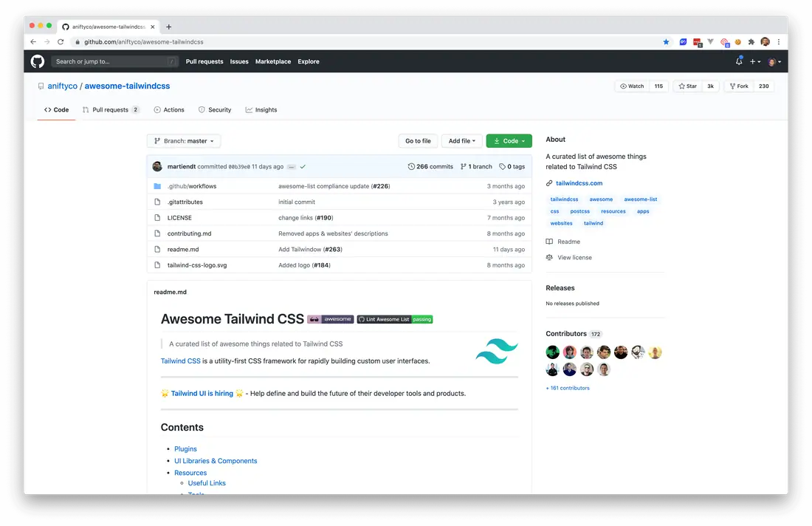812x526 pixels.
Task: Fork the repository
Action: 739,86
